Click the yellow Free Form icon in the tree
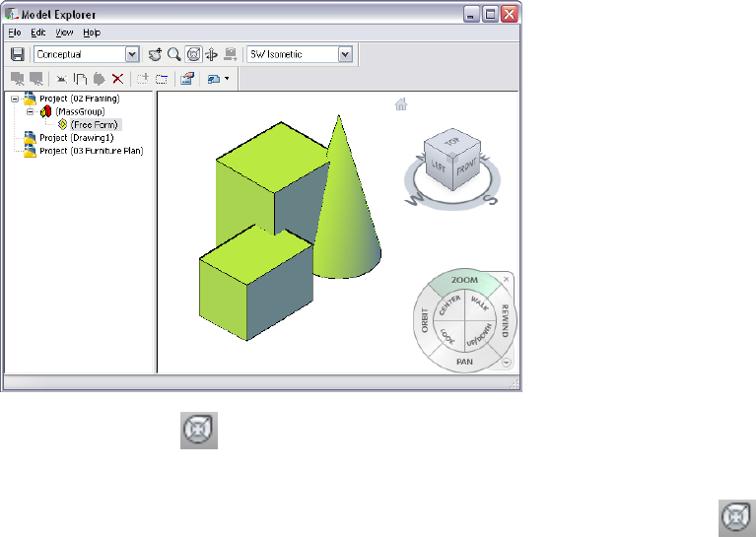756x537 pixels. pyautogui.click(x=62, y=124)
